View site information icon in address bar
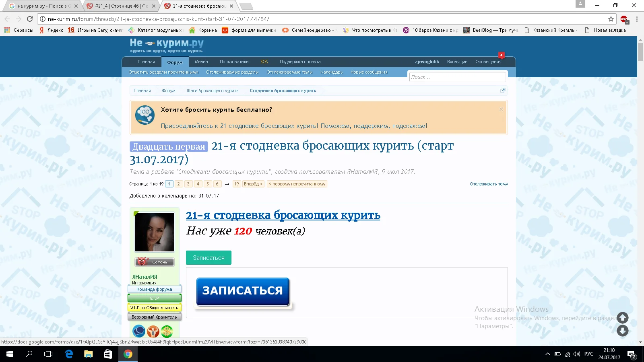The image size is (644, 362). 43,19
